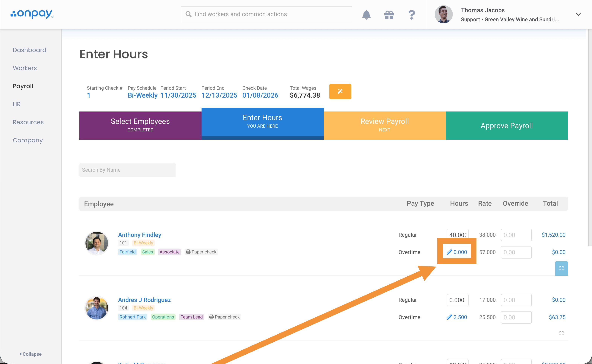Go to the Select Employees step
Screen dimensions: 592x364
click(140, 125)
